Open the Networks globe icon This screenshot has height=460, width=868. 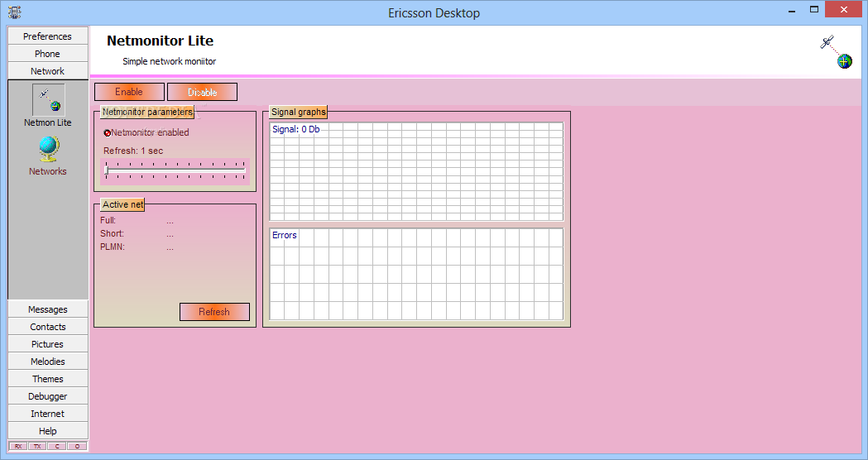click(48, 150)
